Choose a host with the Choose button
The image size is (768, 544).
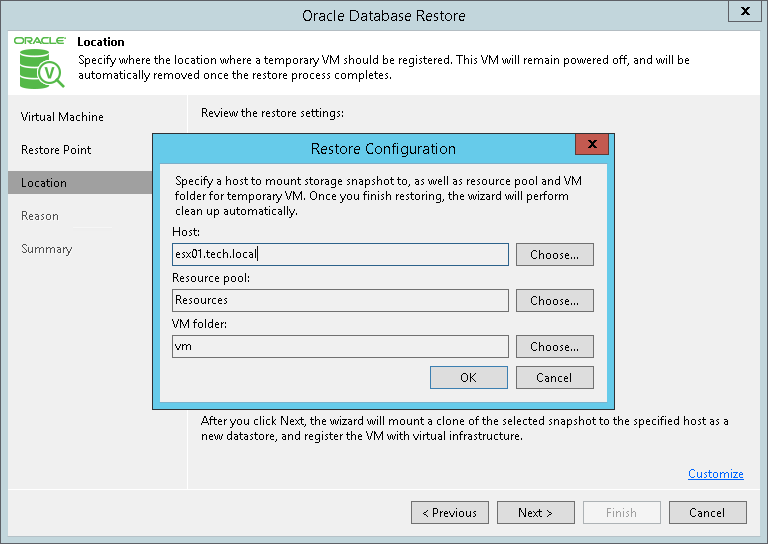coord(554,255)
